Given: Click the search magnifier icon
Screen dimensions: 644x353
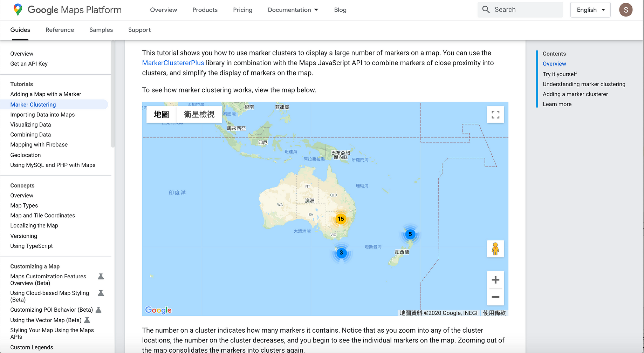Looking at the screenshot, I should (486, 9).
